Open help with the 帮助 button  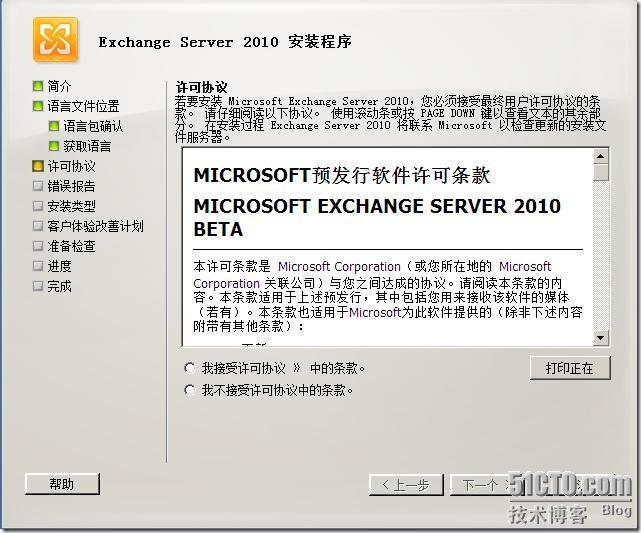(62, 484)
